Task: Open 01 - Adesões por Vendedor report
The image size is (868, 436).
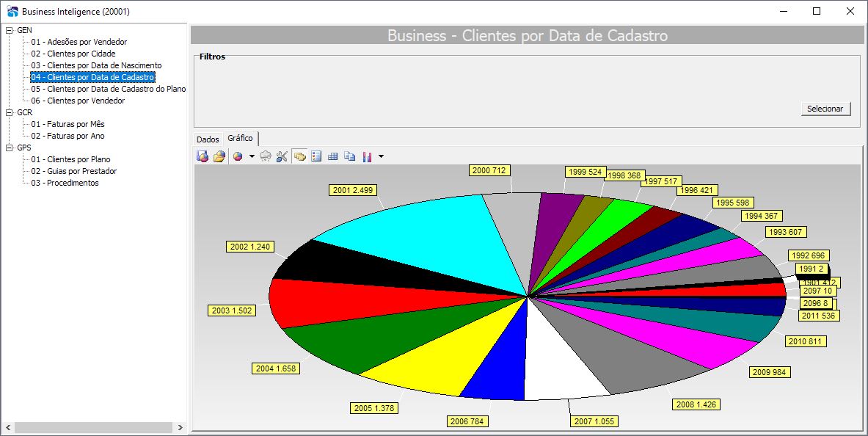Action: pyautogui.click(x=79, y=42)
